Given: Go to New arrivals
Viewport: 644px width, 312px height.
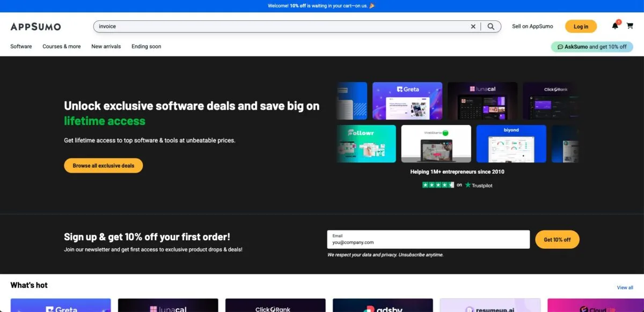Looking at the screenshot, I should click(x=106, y=47).
